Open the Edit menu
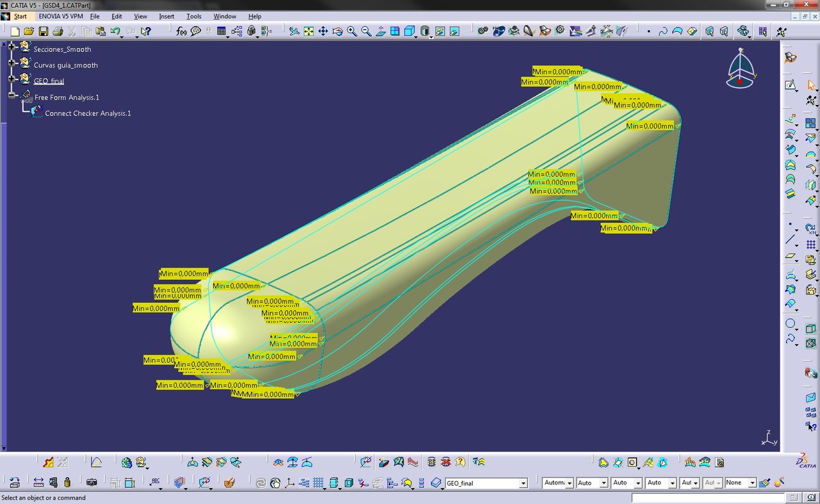This screenshot has height=504, width=820. coord(117,16)
